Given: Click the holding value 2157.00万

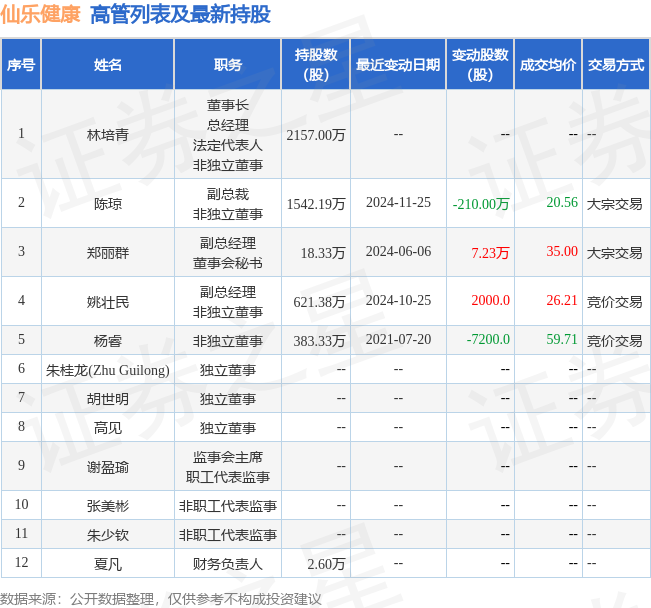Looking at the screenshot, I should (x=316, y=135).
